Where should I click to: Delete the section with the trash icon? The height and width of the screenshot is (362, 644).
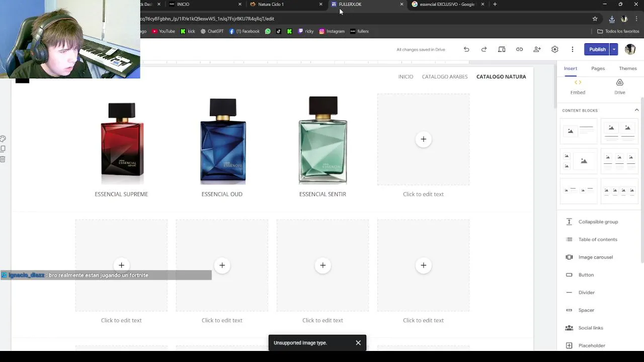click(3, 159)
